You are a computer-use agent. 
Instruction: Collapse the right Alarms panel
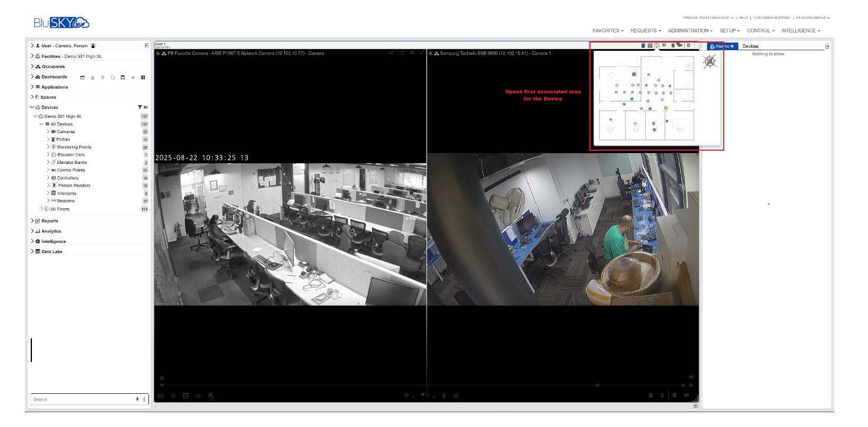coord(827,46)
